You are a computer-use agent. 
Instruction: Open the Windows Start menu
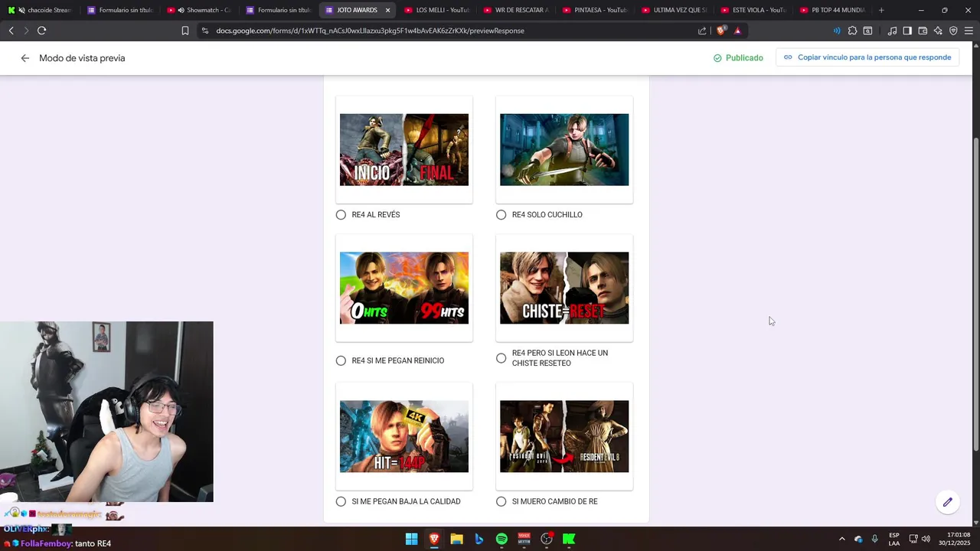(411, 539)
